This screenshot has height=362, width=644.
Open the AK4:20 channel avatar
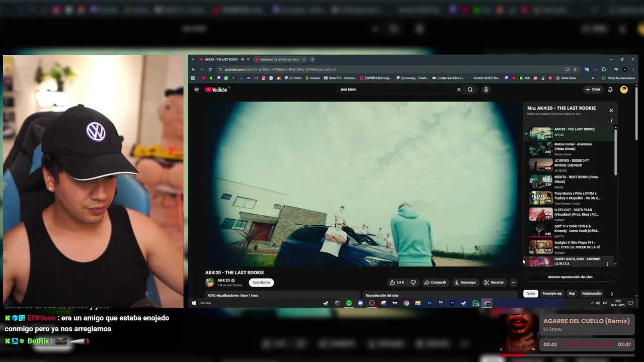click(210, 283)
